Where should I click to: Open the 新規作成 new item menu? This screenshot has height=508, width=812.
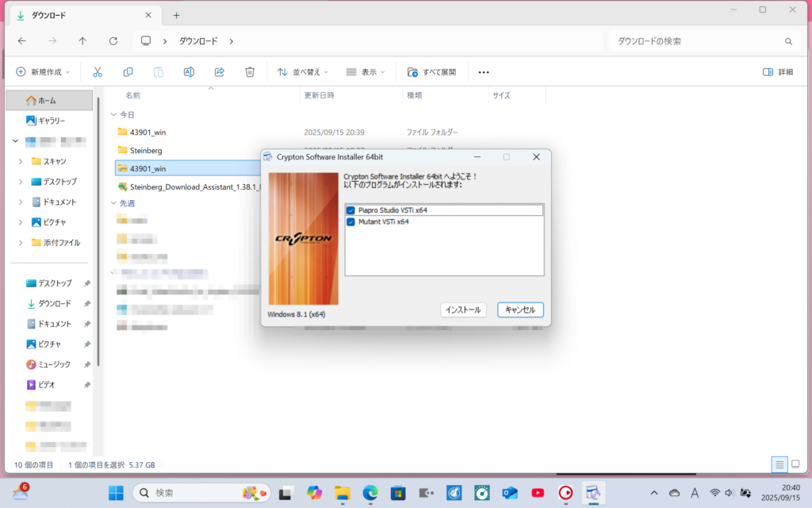tap(44, 71)
